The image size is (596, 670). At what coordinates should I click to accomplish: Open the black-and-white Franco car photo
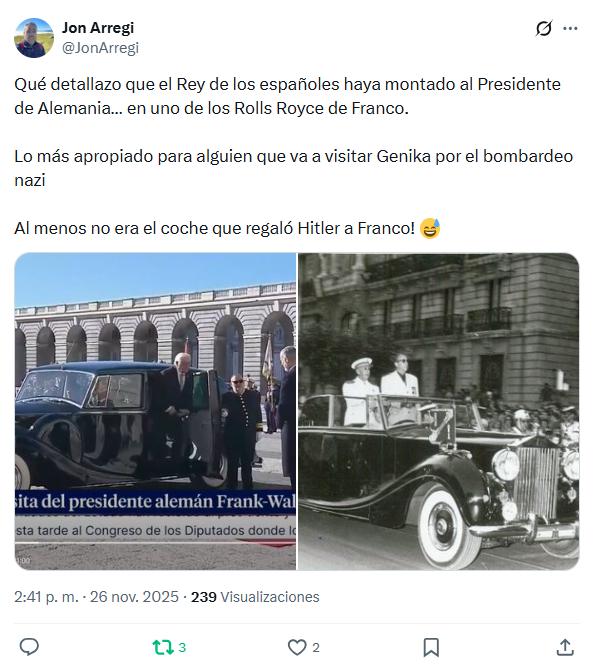point(438,411)
